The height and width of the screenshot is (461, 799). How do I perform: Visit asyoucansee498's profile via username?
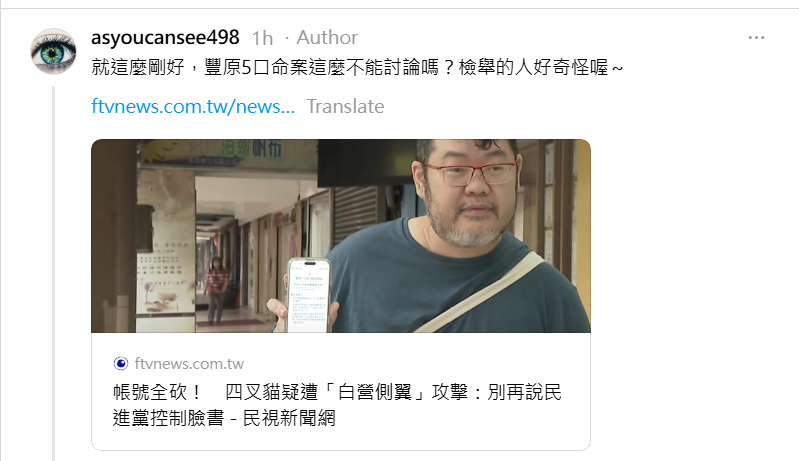165,37
